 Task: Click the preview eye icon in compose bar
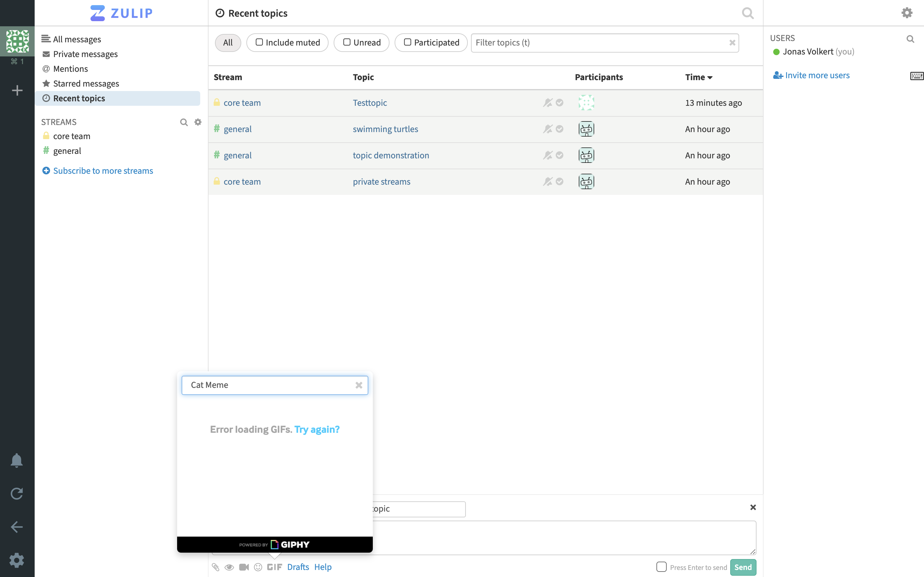[229, 567]
